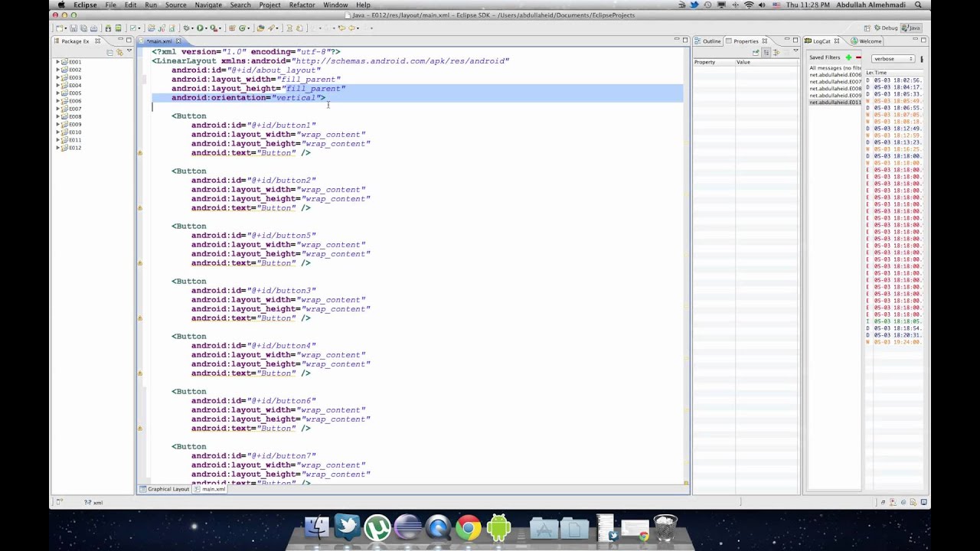The height and width of the screenshot is (551, 980).
Task: Open Google Chrome from the Dock
Action: [x=469, y=527]
